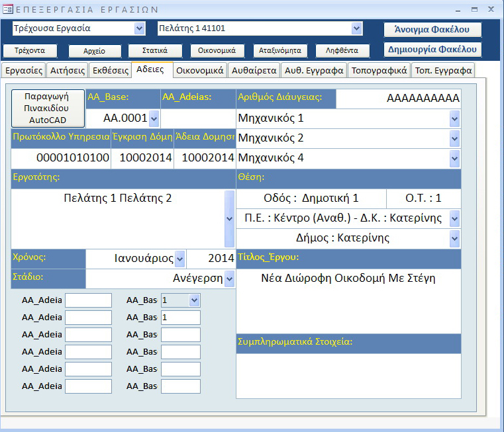Click the Άνοιγμα Φακέλου button
The height and width of the screenshot is (432, 504).
tap(432, 30)
